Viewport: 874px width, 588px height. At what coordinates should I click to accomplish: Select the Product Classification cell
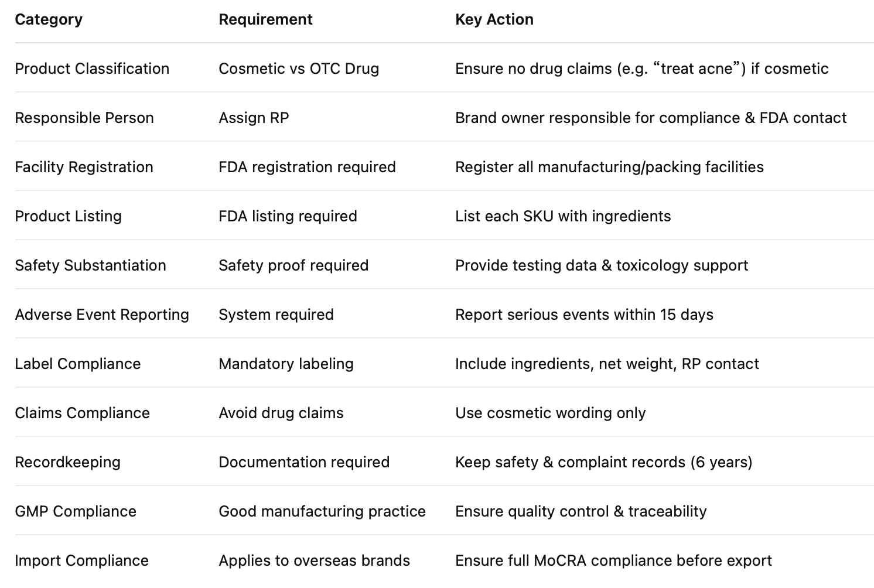pyautogui.click(x=92, y=69)
